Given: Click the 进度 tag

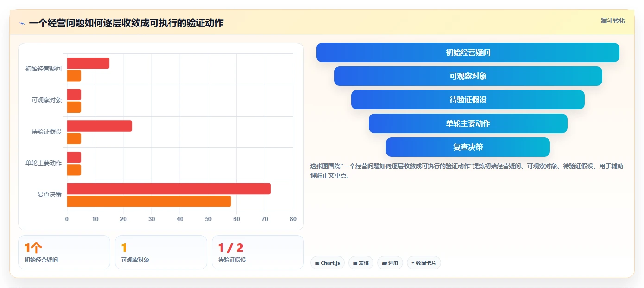Looking at the screenshot, I should click(x=390, y=263).
